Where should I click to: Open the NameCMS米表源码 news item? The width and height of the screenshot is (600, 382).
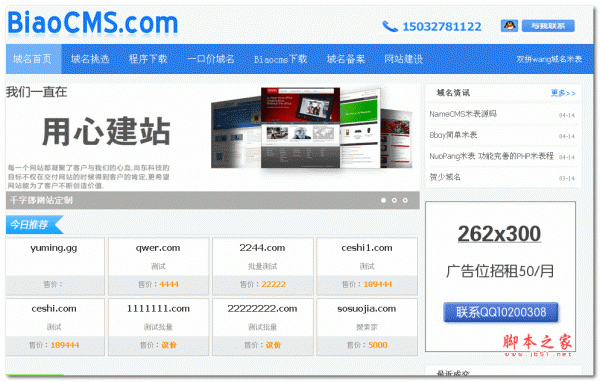coord(463,114)
